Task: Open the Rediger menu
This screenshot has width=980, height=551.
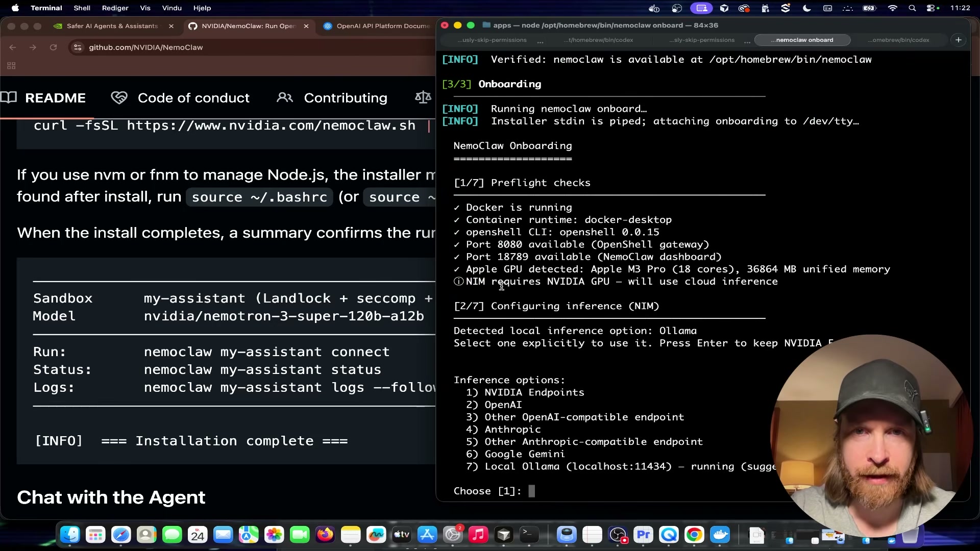Action: pos(115,8)
